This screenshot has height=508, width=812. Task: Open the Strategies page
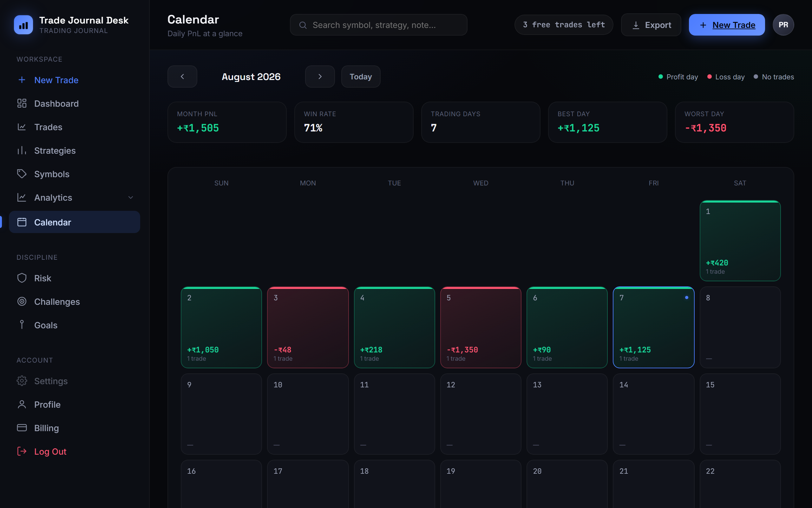click(x=75, y=150)
